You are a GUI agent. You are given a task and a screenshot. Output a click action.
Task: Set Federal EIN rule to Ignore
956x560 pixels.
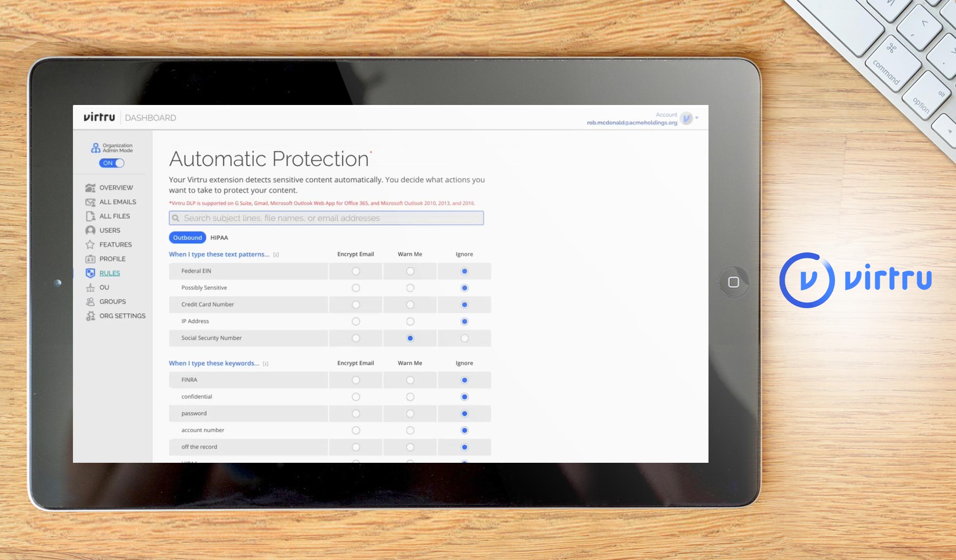[x=464, y=271]
